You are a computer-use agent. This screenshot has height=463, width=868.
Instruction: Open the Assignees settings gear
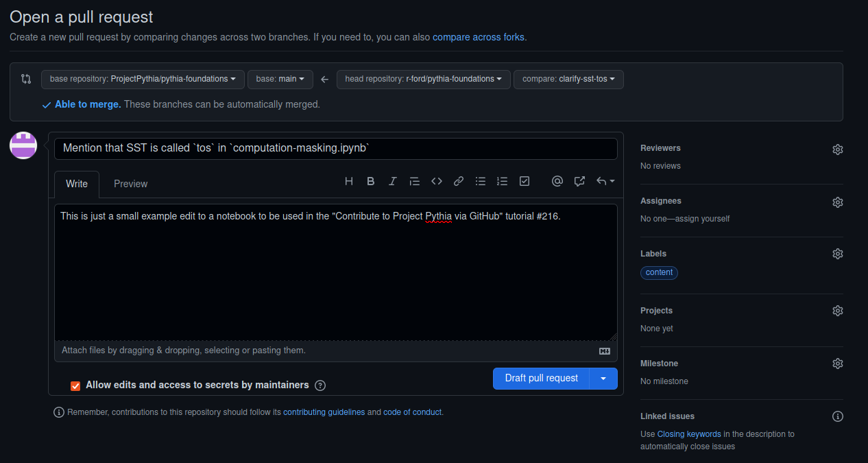click(x=837, y=202)
